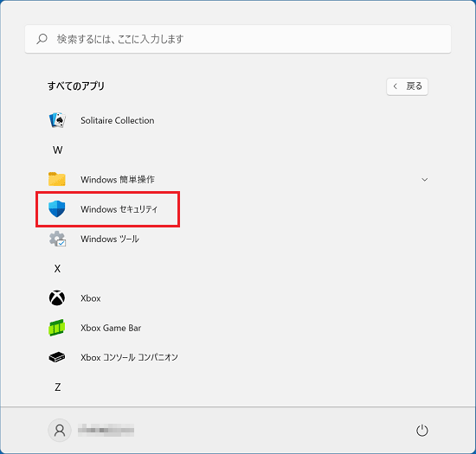Click the power button icon
Image resolution: width=476 pixels, height=454 pixels.
coord(422,431)
